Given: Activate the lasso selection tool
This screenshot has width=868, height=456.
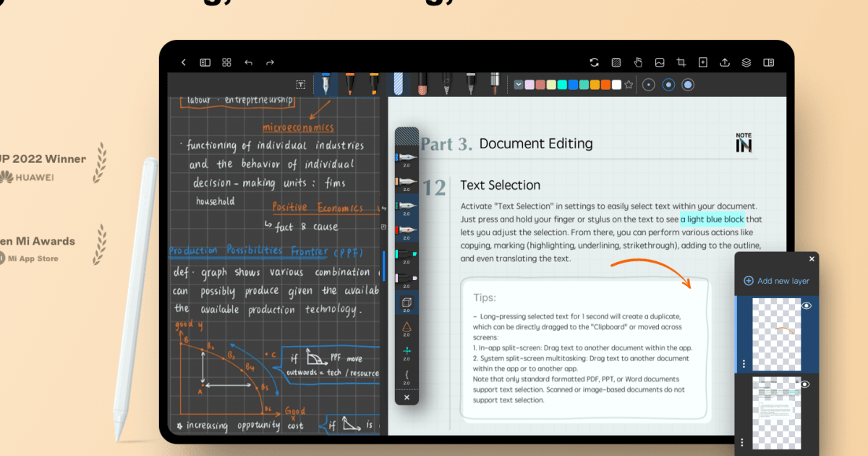Looking at the screenshot, I should click(x=616, y=62).
